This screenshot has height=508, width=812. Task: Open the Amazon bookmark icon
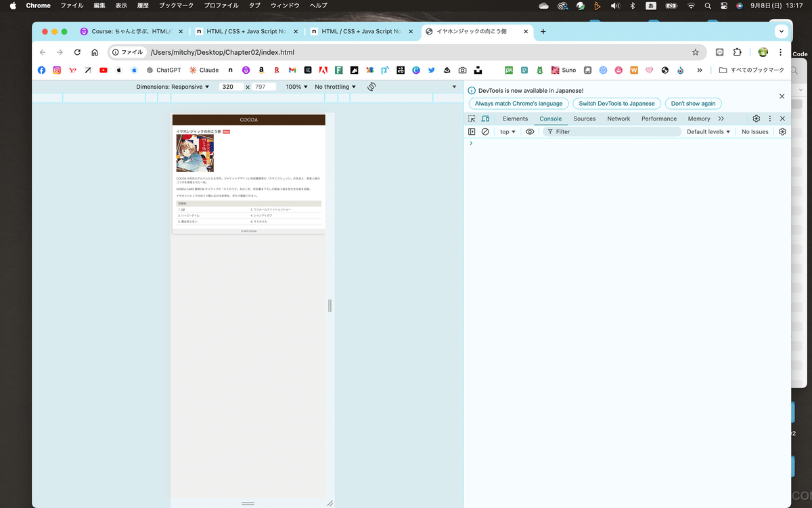pos(261,70)
